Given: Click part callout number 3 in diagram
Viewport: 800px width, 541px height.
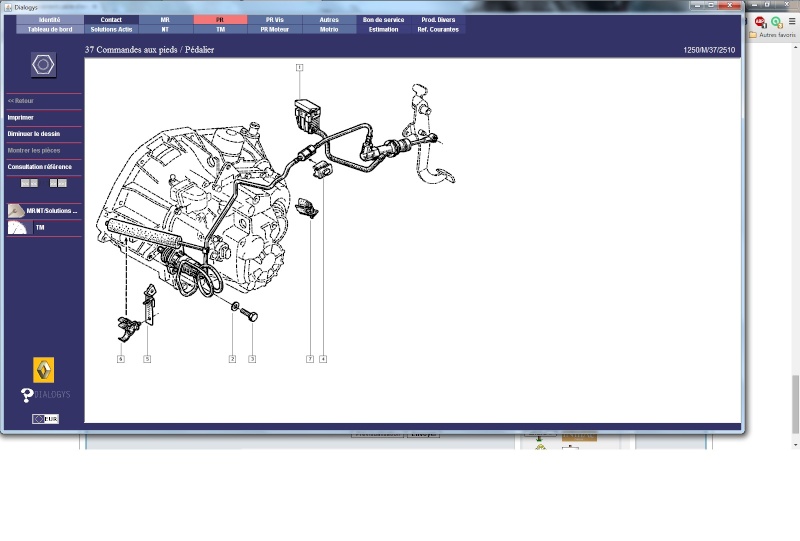Looking at the screenshot, I should 252,359.
